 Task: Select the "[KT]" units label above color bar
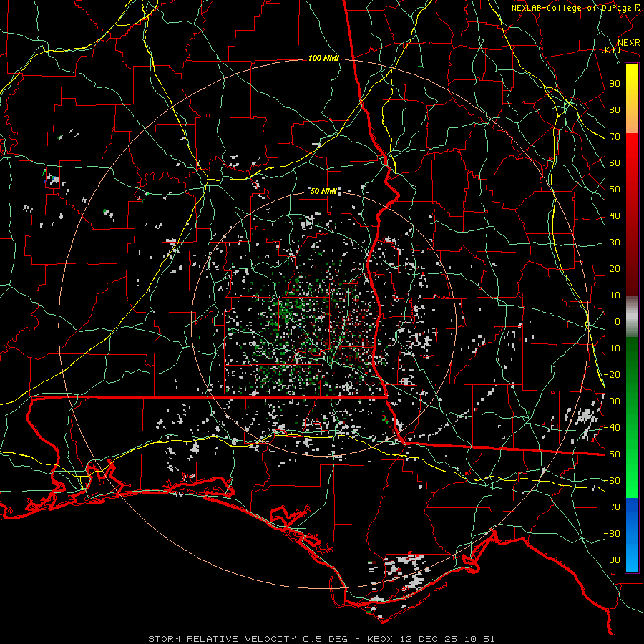coord(611,49)
